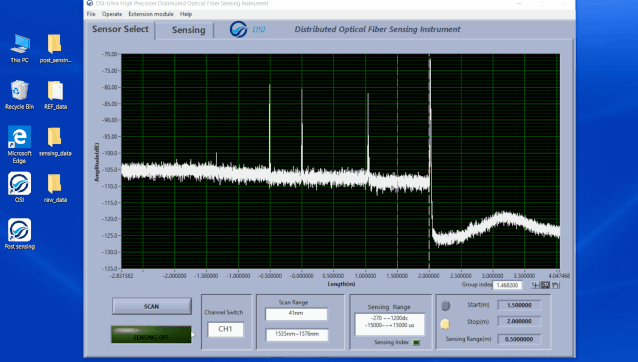Open the Extension module menu
638x362 pixels.
coord(151,14)
